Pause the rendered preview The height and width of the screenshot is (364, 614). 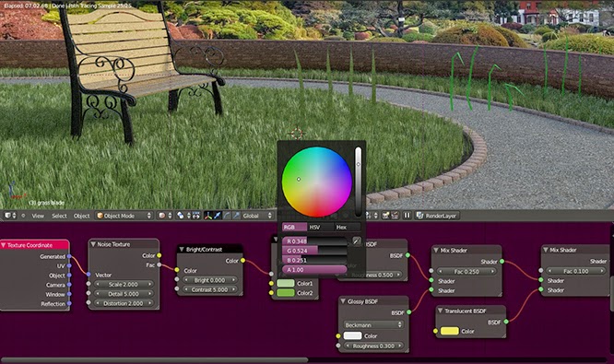407,216
